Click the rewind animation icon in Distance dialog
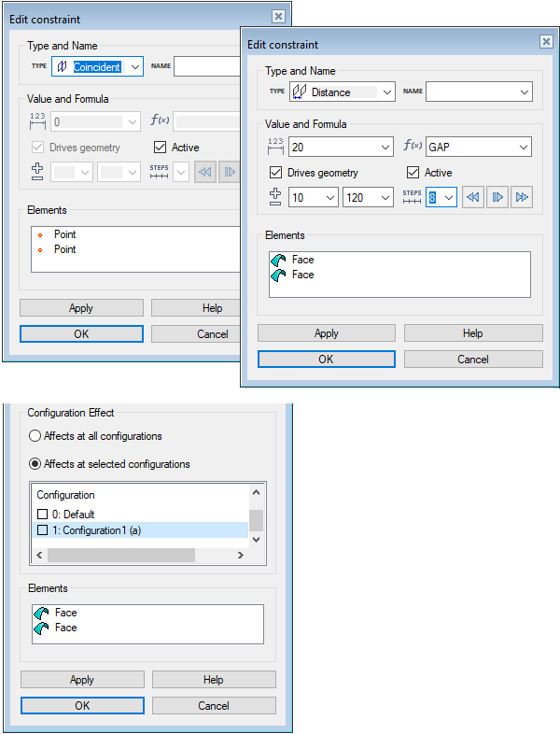 [473, 197]
